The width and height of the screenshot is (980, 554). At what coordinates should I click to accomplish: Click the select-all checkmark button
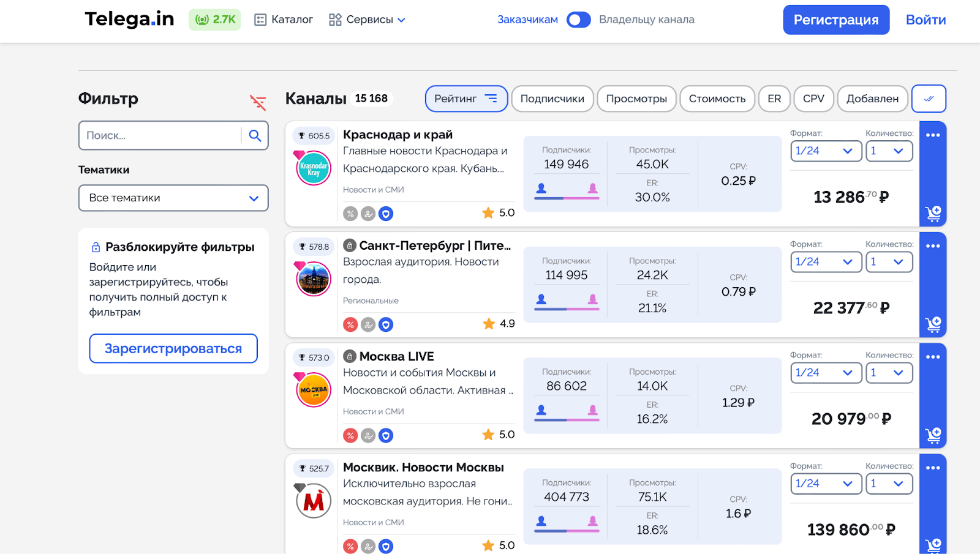[x=929, y=99]
